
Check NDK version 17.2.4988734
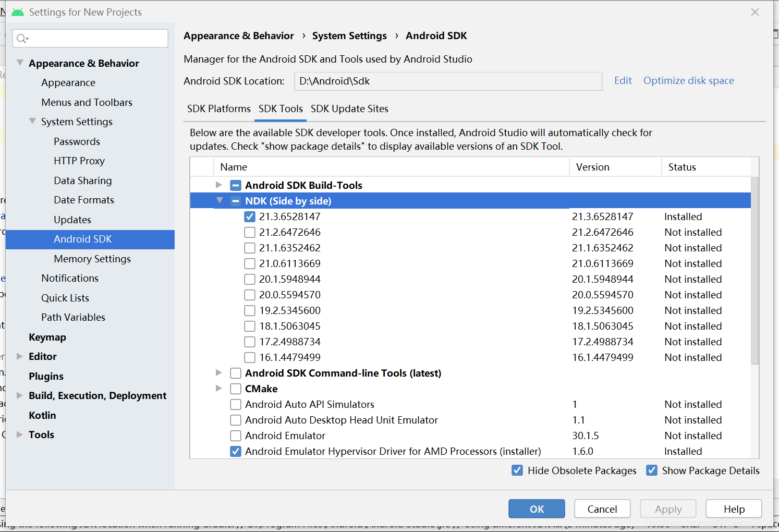pyautogui.click(x=250, y=342)
